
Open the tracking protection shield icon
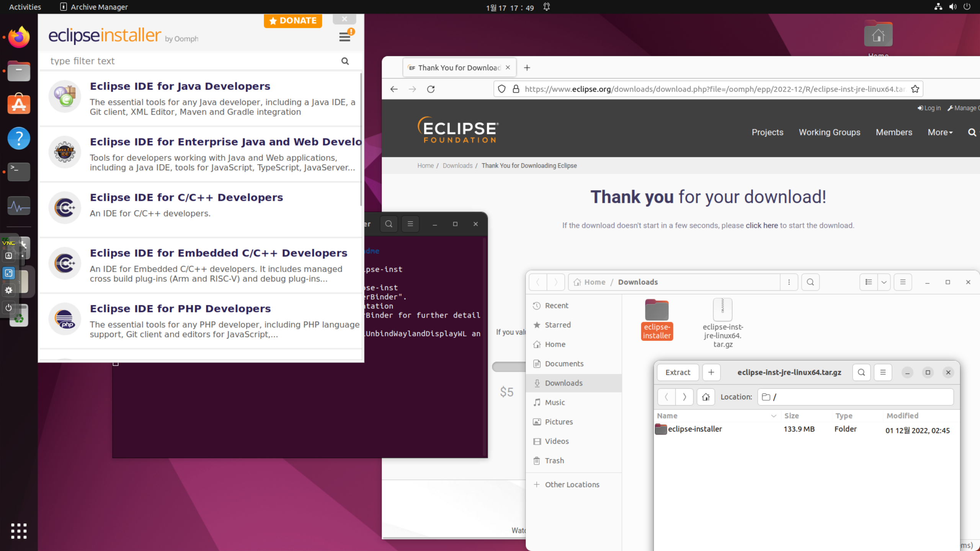pos(501,89)
